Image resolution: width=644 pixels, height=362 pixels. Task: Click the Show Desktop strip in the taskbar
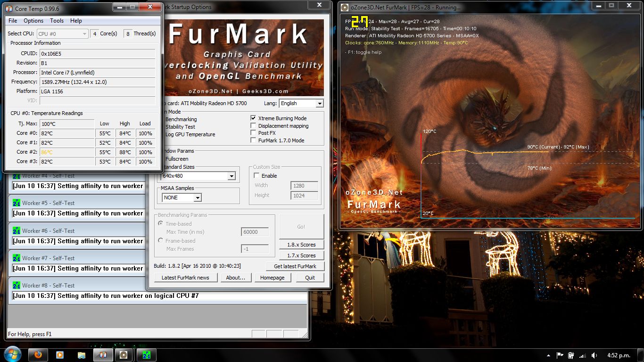pos(641,355)
